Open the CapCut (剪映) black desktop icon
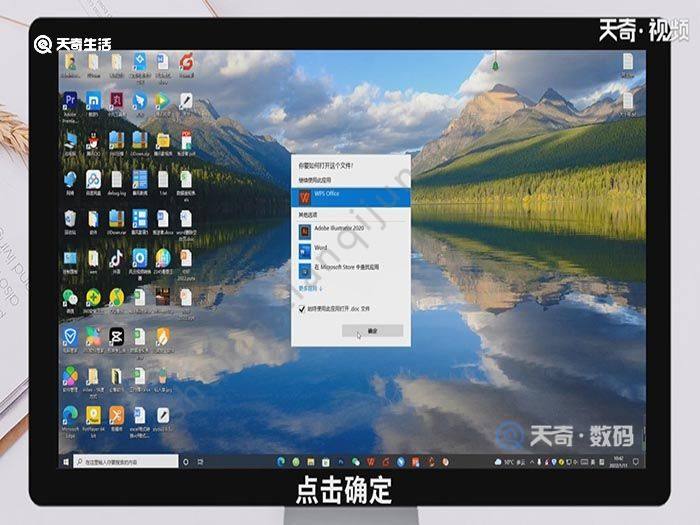The height and width of the screenshot is (525, 700). [116, 339]
